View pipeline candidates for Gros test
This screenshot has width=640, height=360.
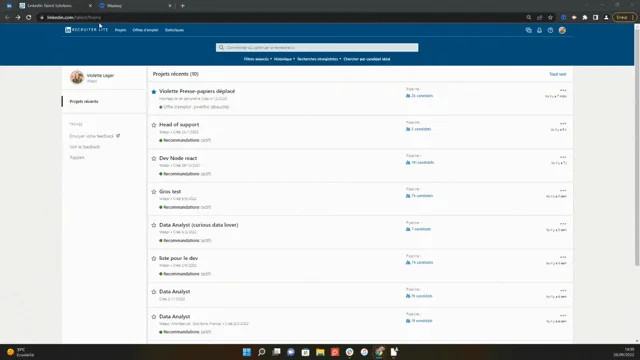coord(420,196)
